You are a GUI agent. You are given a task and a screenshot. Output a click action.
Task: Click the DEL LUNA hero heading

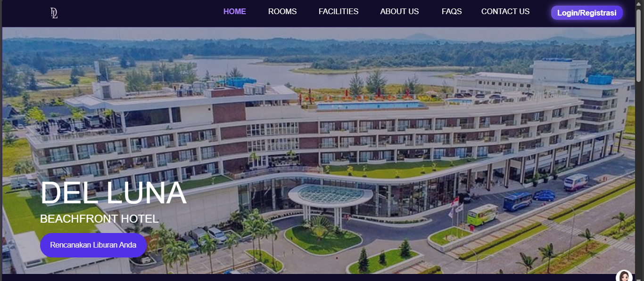point(113,193)
